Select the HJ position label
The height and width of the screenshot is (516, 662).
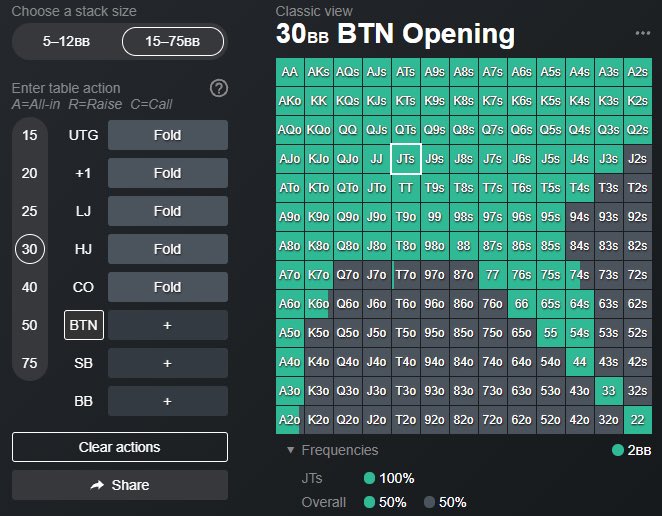click(84, 249)
